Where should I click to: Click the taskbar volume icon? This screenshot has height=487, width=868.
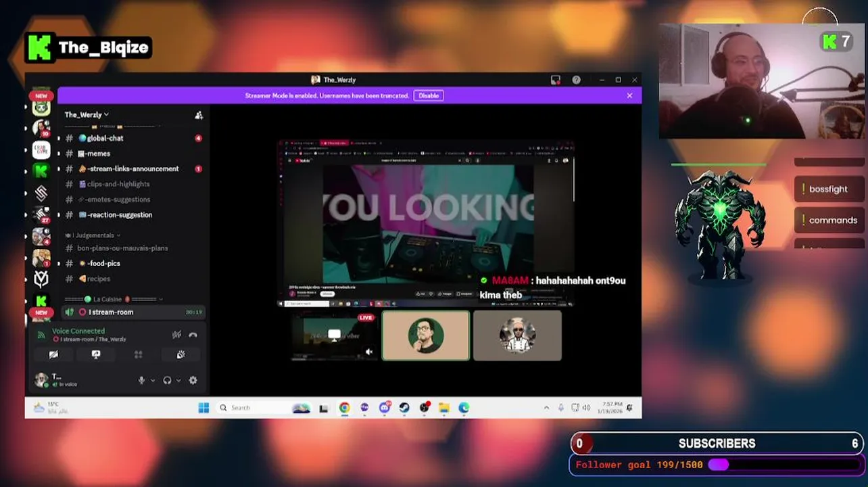coord(587,408)
